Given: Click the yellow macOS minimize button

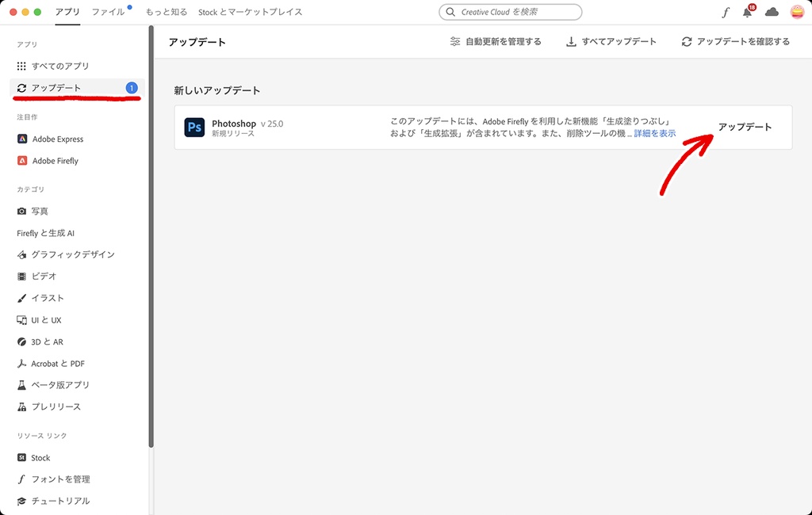Looking at the screenshot, I should [25, 12].
